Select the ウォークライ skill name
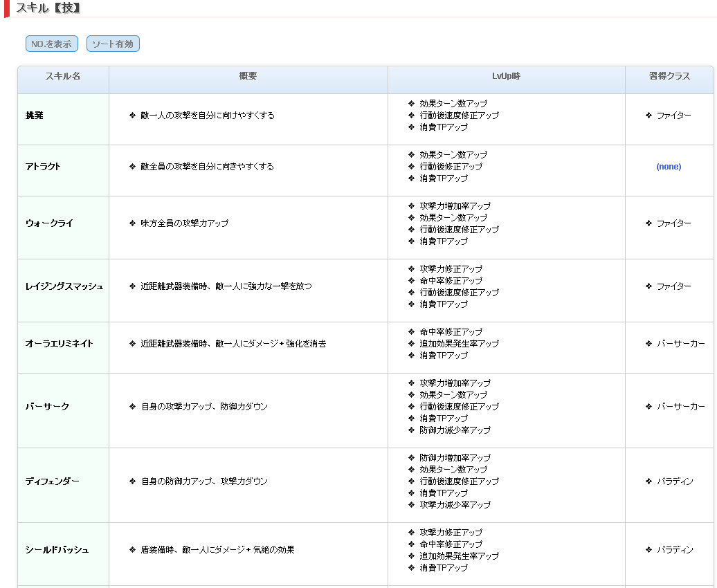 click(49, 223)
